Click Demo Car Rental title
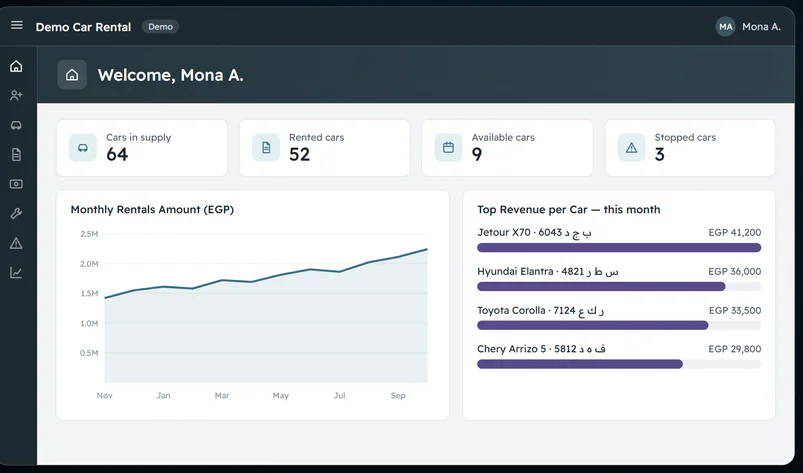This screenshot has height=473, width=803. click(x=83, y=27)
